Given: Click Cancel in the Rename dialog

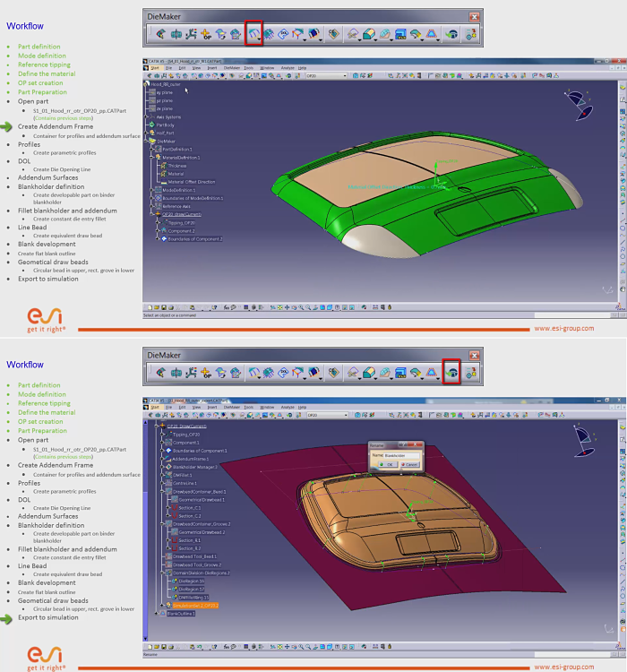Looking at the screenshot, I should coord(408,464).
